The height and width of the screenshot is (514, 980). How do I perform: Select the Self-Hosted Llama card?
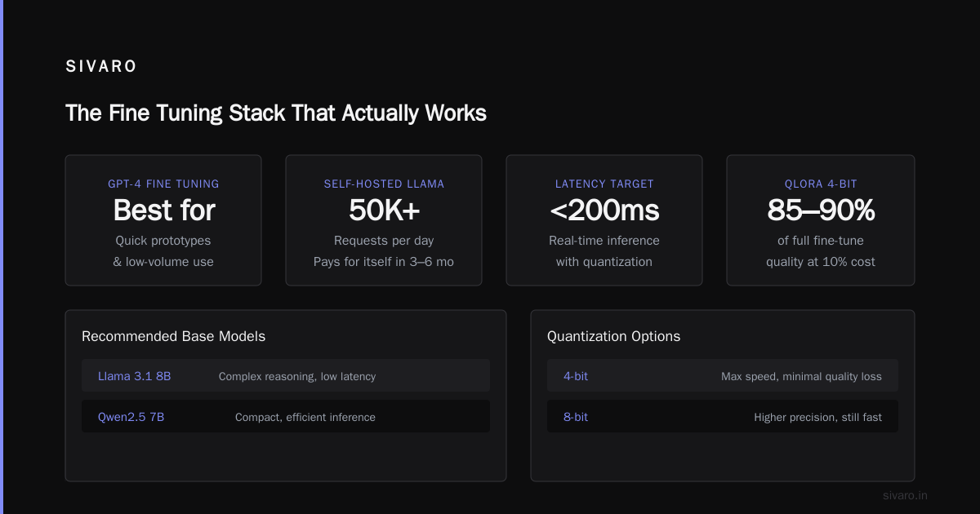(x=384, y=220)
